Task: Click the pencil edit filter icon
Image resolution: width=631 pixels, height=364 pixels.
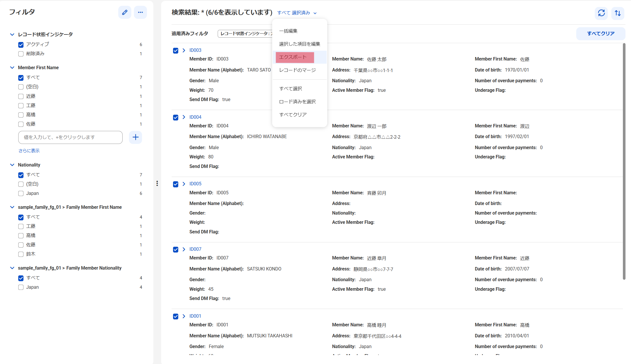Action: tap(125, 12)
